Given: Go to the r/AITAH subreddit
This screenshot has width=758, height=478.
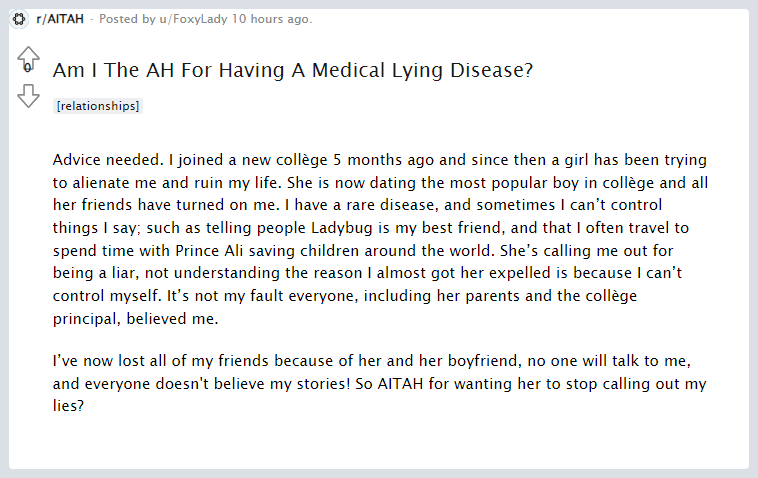Looking at the screenshot, I should pyautogui.click(x=60, y=19).
